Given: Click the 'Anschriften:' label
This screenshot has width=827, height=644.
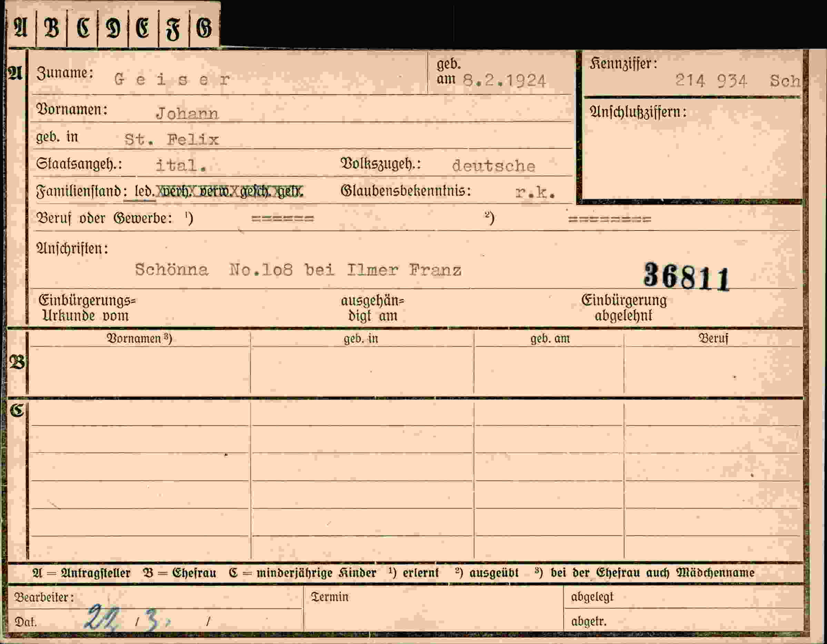Looking at the screenshot, I should click(x=72, y=249).
